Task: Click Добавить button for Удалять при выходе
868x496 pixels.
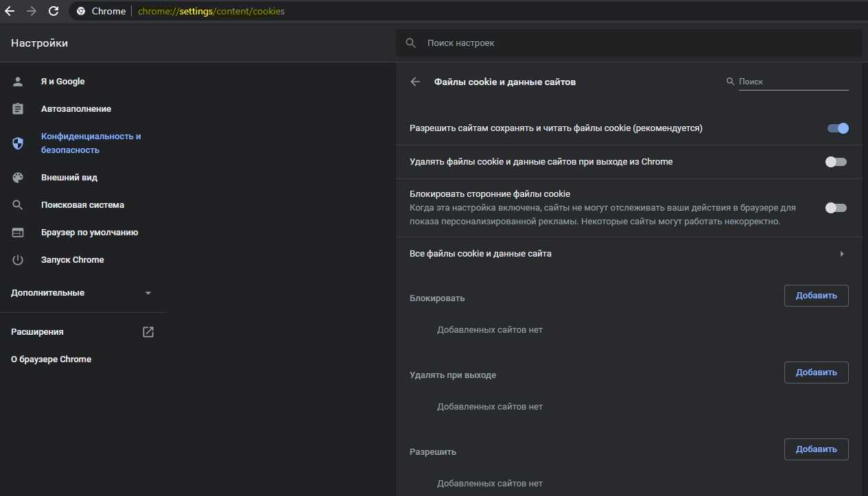Action: (816, 373)
